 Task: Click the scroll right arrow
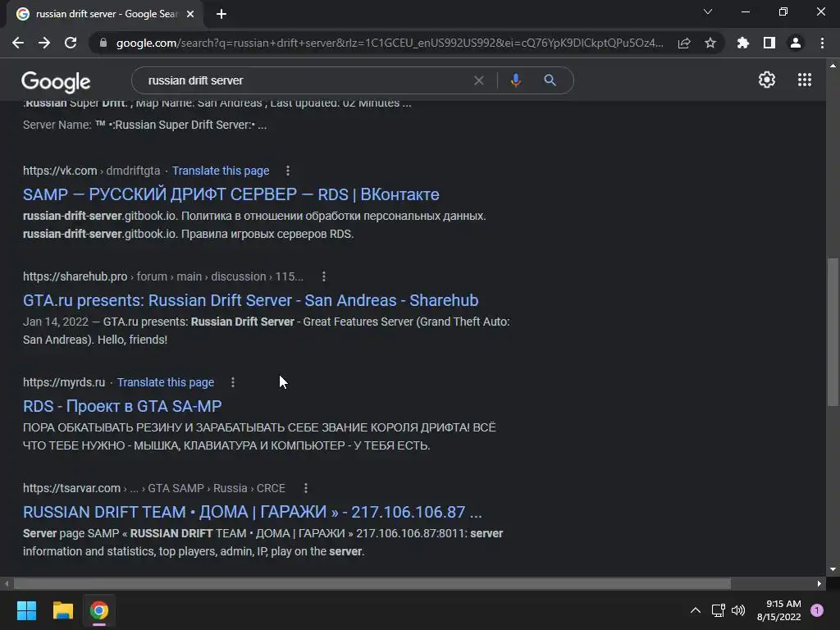point(819,583)
